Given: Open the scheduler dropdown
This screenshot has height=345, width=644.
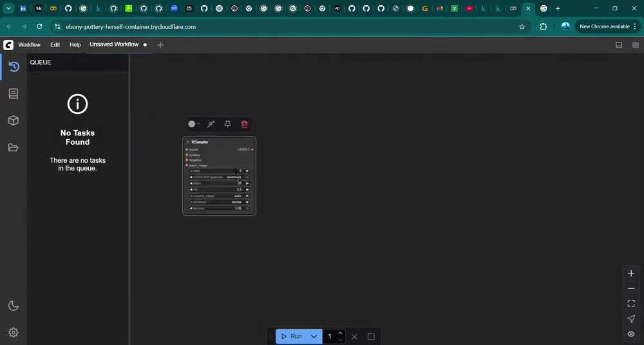Looking at the screenshot, I should pos(219,202).
